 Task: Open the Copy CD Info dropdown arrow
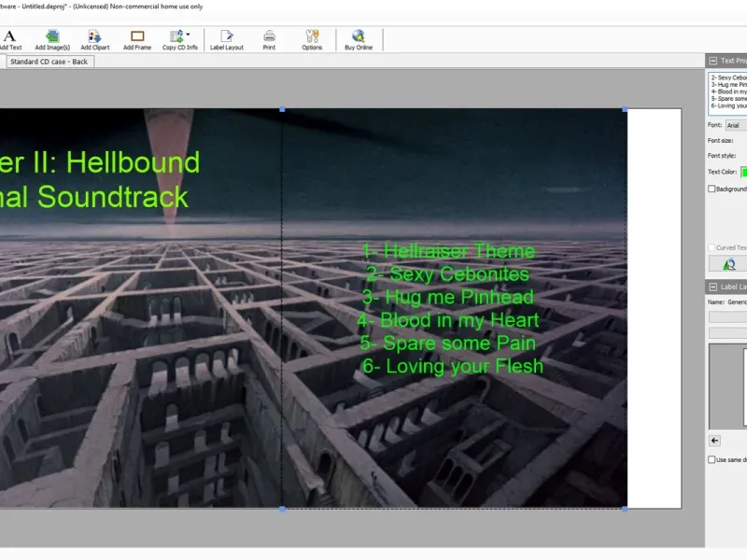click(x=189, y=35)
